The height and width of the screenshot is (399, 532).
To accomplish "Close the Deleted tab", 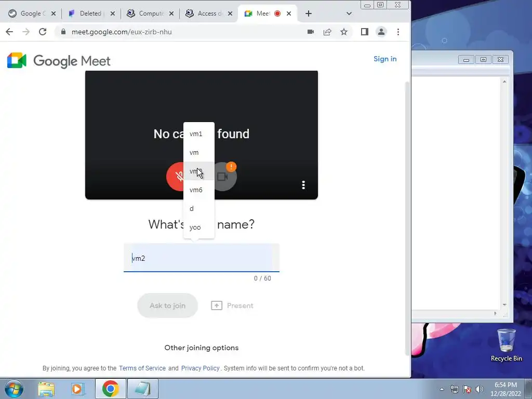I will [x=113, y=14].
